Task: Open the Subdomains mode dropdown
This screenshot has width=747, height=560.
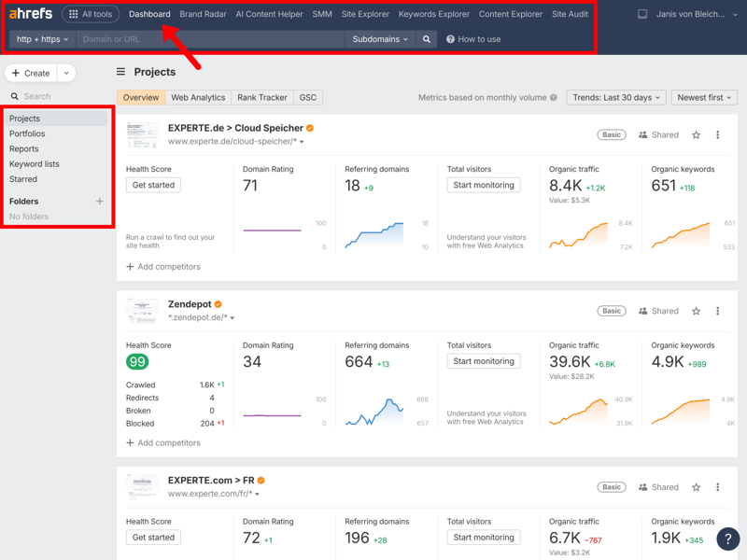Action: tap(380, 39)
